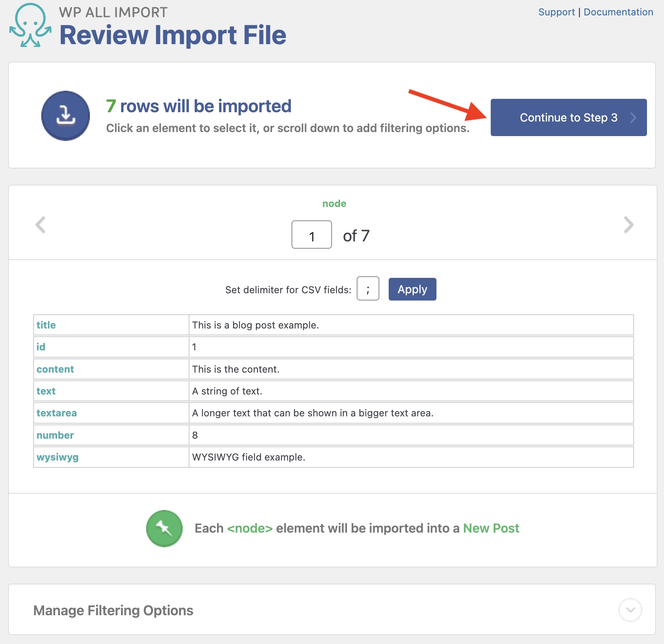Click the blue import download icon
Image resolution: width=664 pixels, height=644 pixels.
coord(65,116)
